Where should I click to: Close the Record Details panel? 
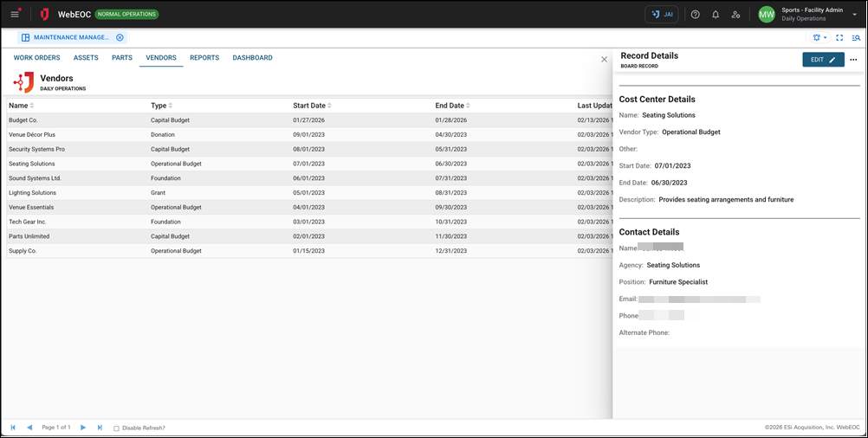604,60
